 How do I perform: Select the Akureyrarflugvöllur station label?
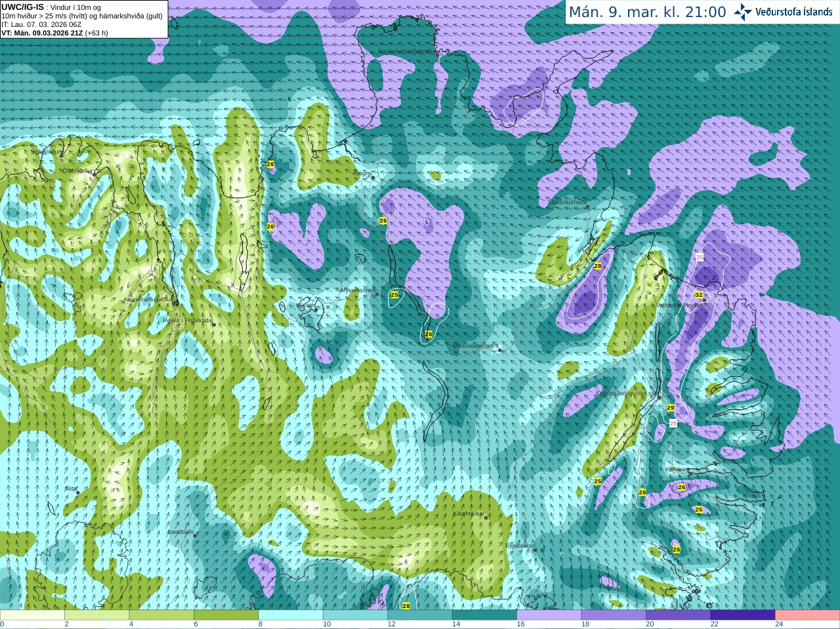click(150, 299)
